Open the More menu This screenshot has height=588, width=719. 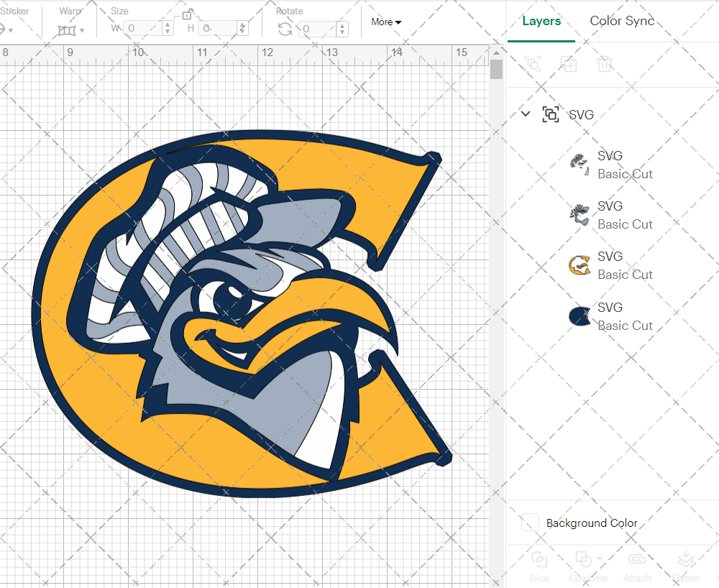pos(386,22)
